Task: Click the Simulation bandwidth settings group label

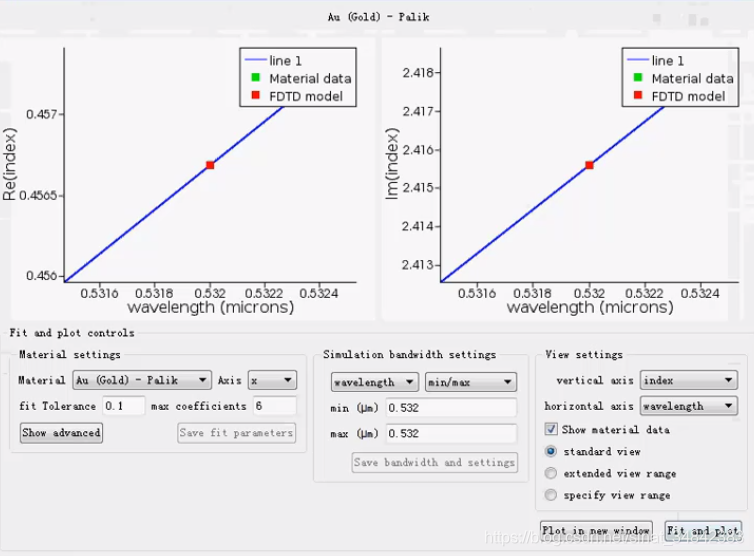Action: click(x=409, y=354)
